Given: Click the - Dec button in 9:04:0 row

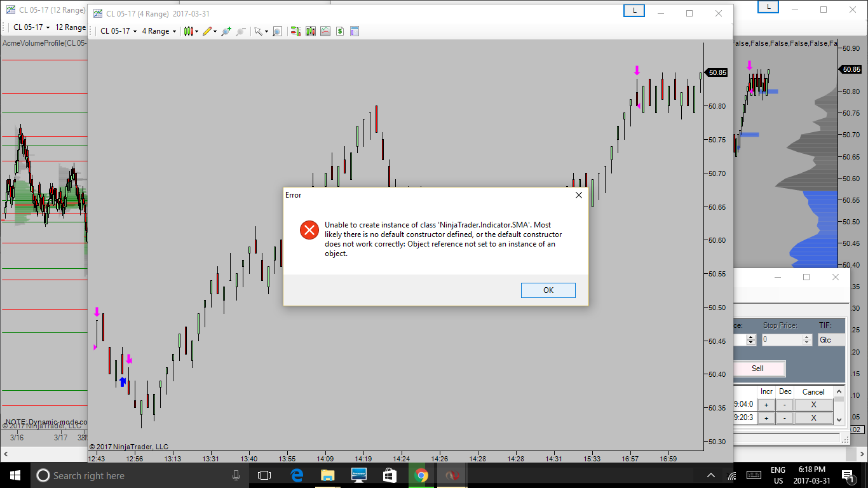Looking at the screenshot, I should point(785,405).
